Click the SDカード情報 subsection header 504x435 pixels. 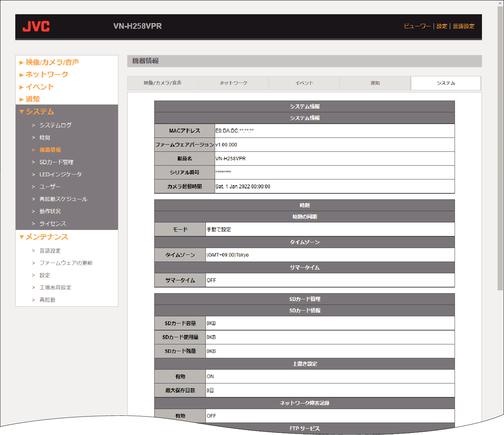pyautogui.click(x=305, y=311)
